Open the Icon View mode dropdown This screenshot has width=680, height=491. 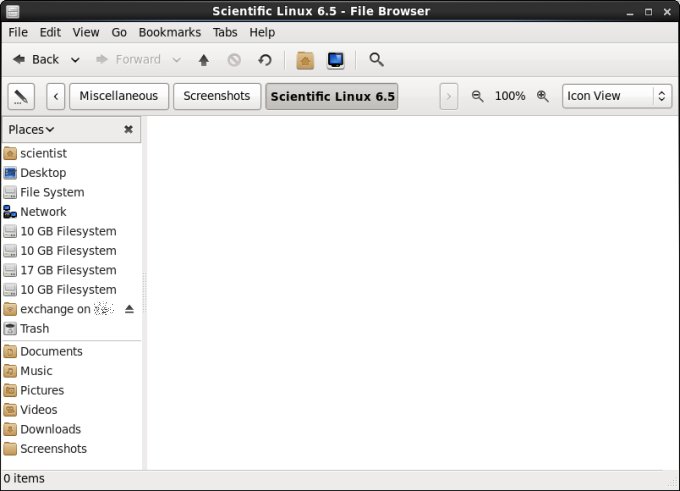pos(617,96)
